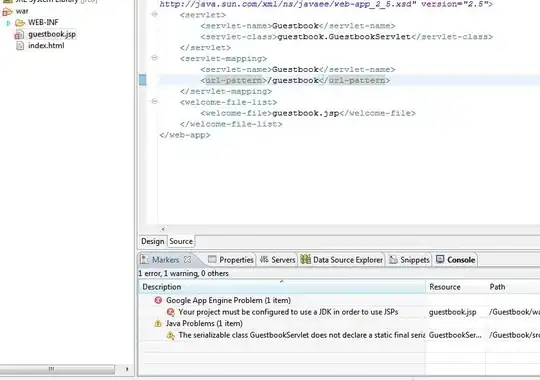This screenshot has height=380, width=540.
Task: Click the warning icon beside Java Problems
Action: click(158, 323)
